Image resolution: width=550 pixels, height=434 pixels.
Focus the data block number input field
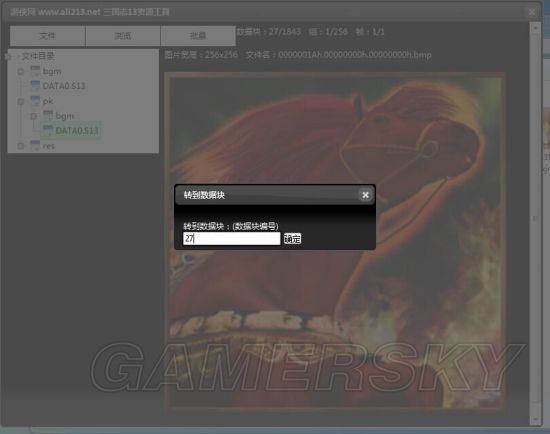(232, 239)
